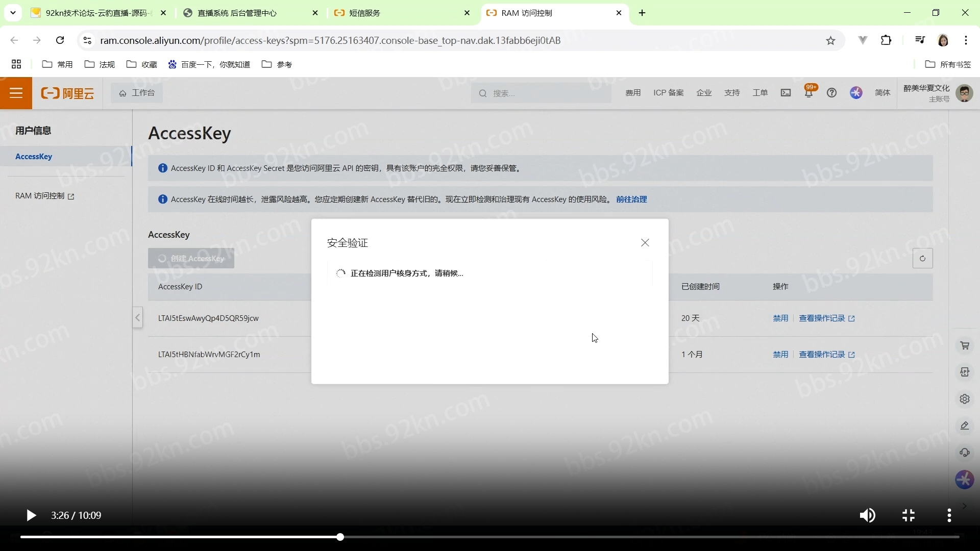This screenshot has width=980, height=551.
Task: Select AccessKey ID LTAI5tHBNfabWrvMGF2rCy1m
Action: pyautogui.click(x=209, y=355)
